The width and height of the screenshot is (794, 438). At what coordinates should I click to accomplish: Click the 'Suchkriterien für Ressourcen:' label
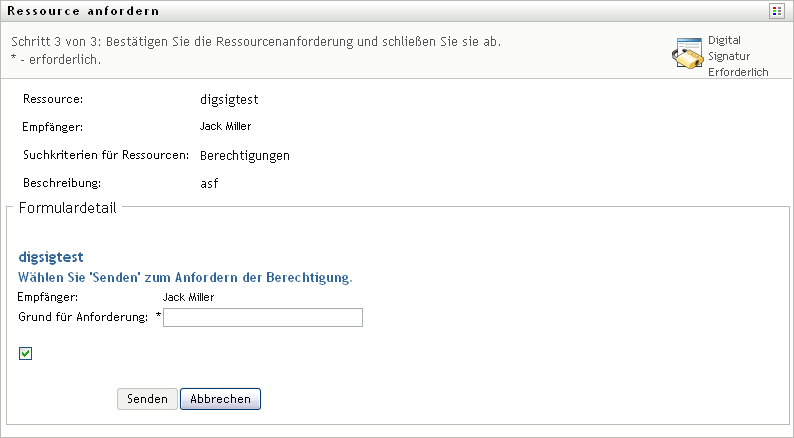106,156
